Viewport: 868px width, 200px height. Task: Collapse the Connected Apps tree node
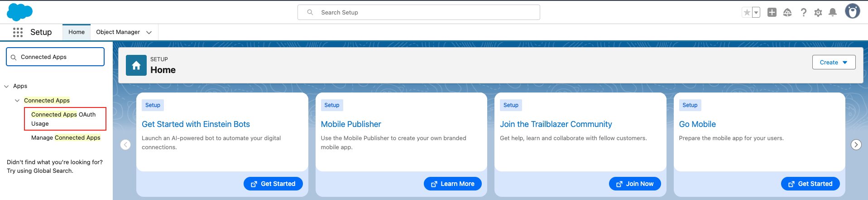(17, 101)
